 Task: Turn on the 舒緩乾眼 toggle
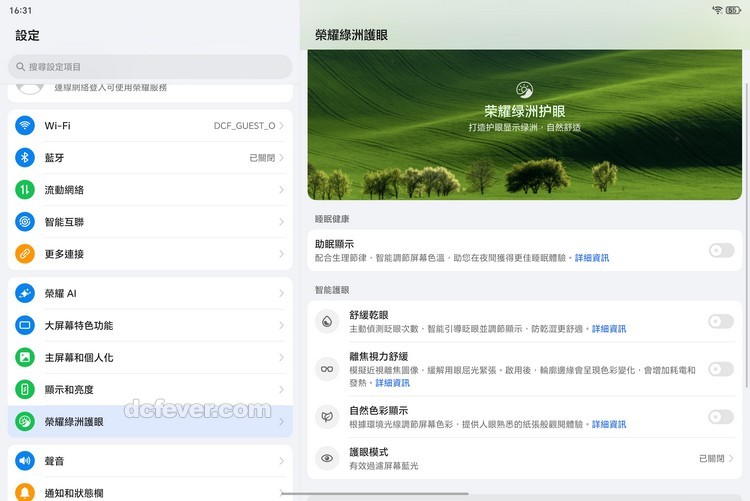(x=721, y=321)
